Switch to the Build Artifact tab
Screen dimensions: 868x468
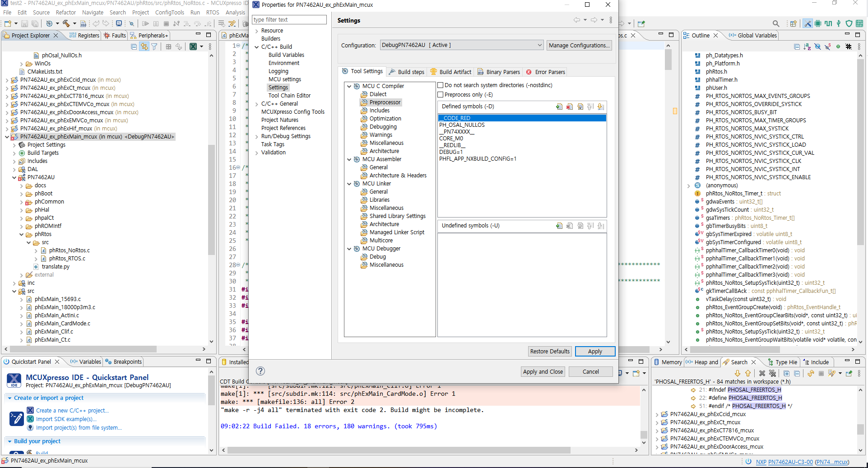click(450, 72)
